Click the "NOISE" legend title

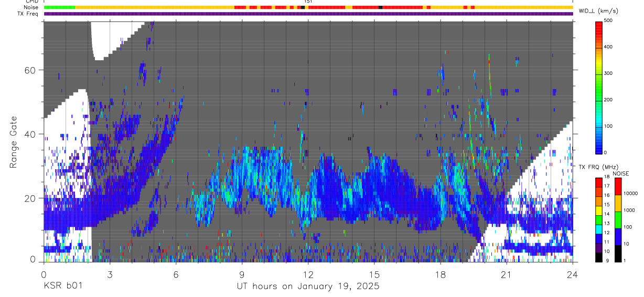[620, 173]
